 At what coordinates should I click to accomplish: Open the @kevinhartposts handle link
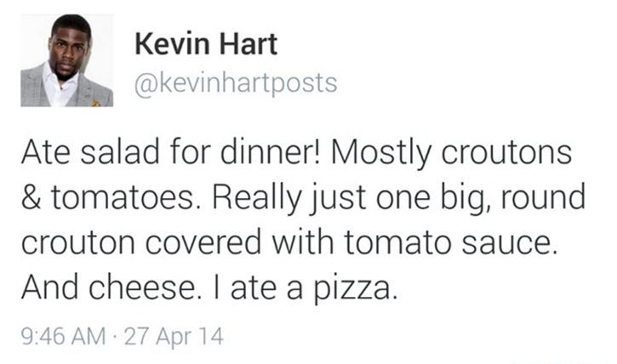click(236, 82)
